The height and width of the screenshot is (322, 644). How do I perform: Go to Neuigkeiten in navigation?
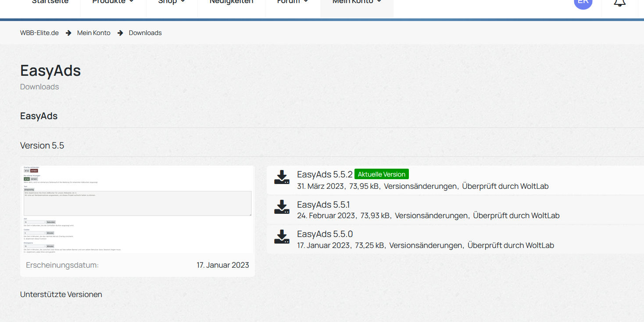click(231, 2)
